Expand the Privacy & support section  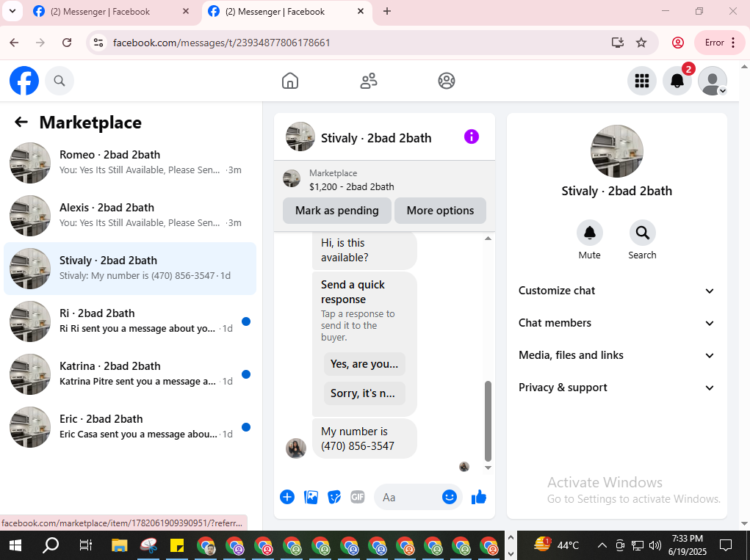click(x=616, y=388)
